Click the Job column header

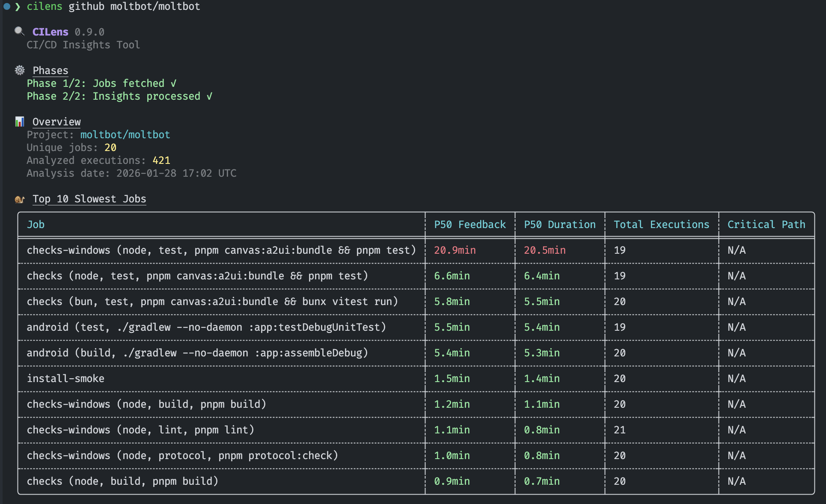pos(36,225)
